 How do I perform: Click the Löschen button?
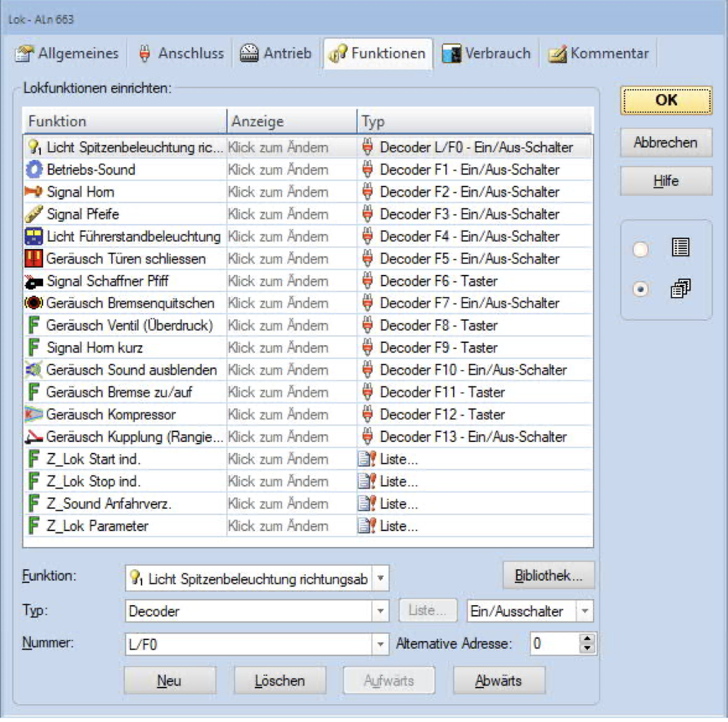279,680
